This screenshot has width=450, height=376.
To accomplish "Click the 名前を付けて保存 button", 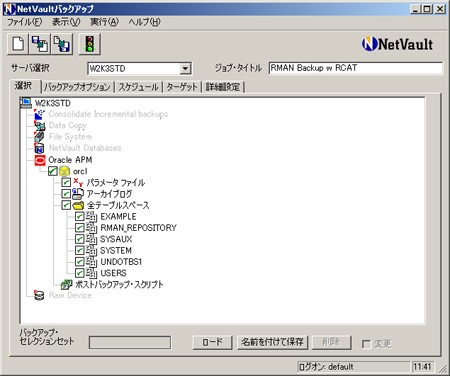I will (x=272, y=342).
